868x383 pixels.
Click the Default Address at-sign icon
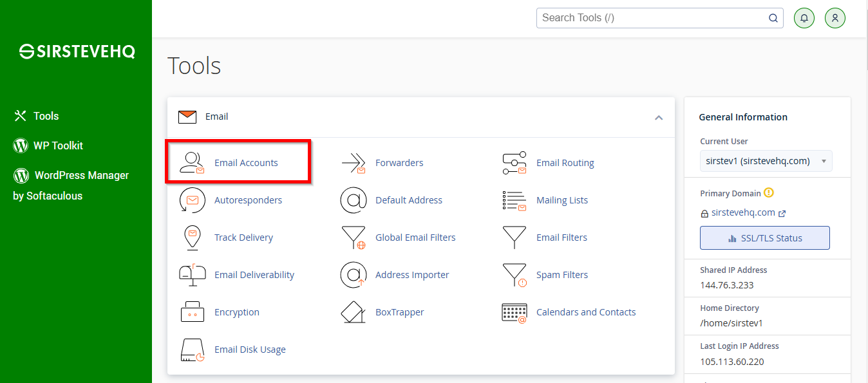click(354, 200)
